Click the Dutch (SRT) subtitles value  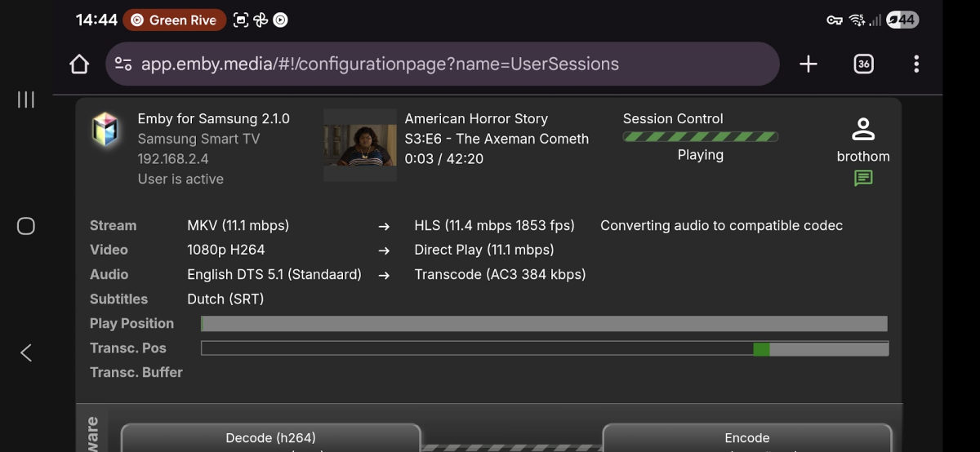point(225,299)
